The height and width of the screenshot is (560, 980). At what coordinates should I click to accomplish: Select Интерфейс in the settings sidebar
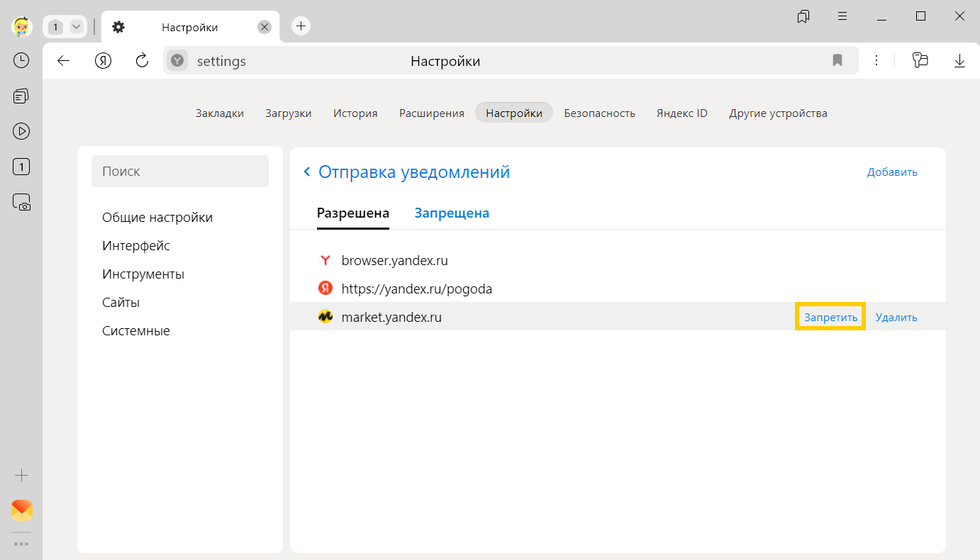click(136, 246)
